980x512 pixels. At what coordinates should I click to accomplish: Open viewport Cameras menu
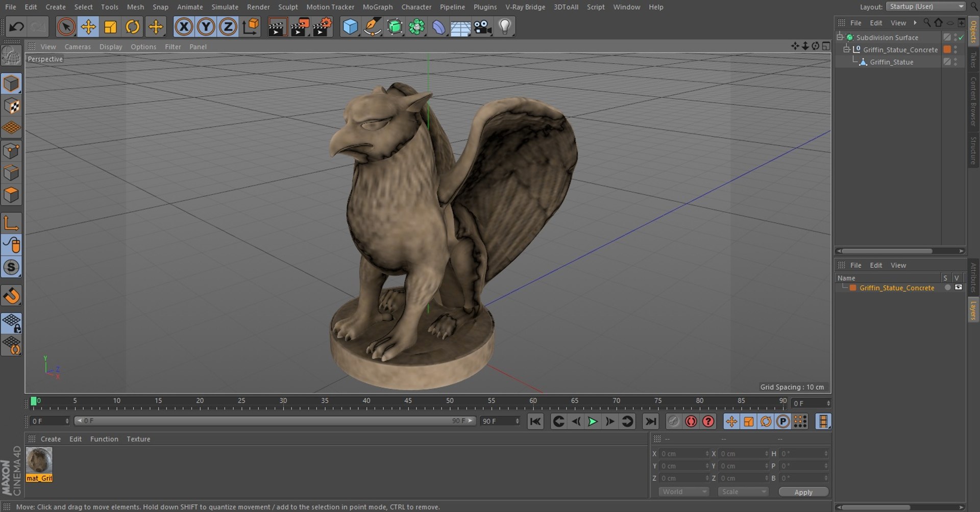(x=78, y=47)
